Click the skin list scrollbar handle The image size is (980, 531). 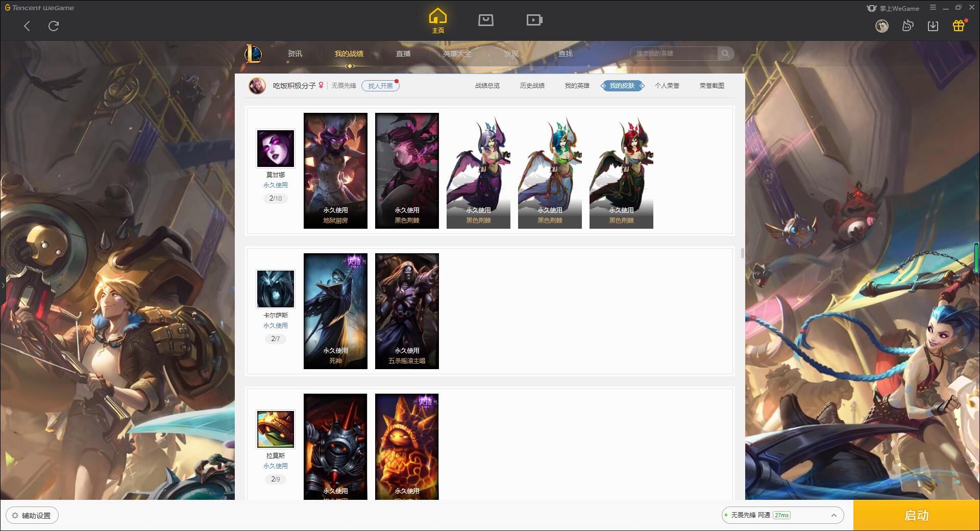click(x=742, y=253)
